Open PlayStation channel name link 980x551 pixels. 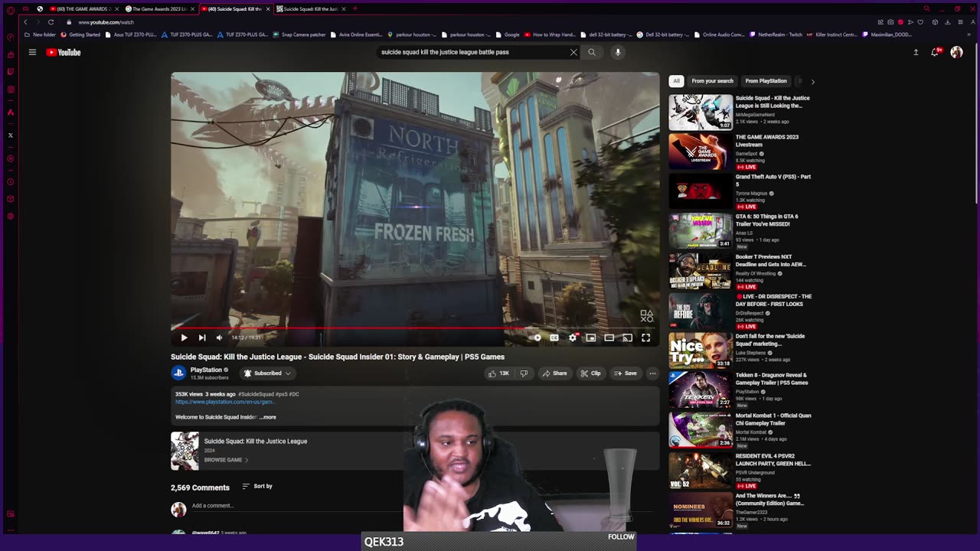[x=206, y=370]
